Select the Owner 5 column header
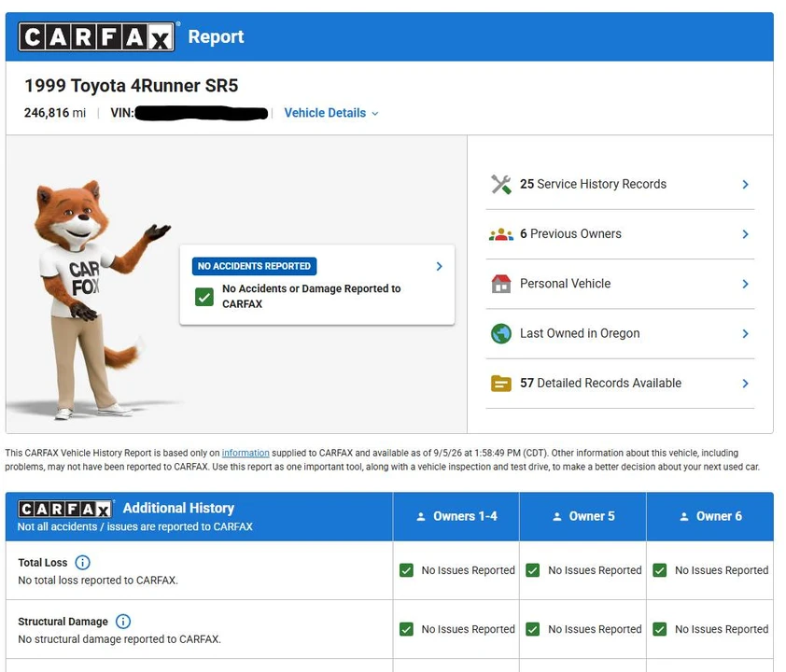 [x=583, y=516]
